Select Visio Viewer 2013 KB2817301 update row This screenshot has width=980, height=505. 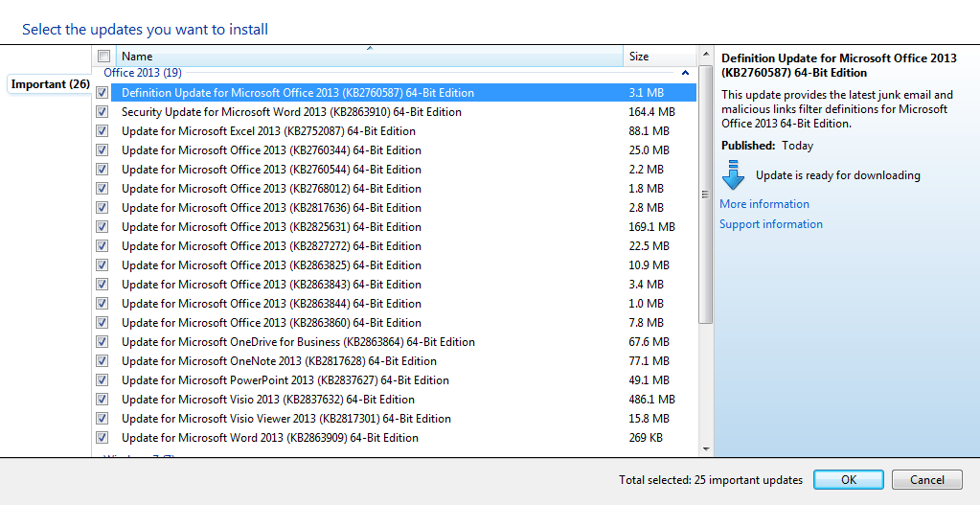click(403, 419)
